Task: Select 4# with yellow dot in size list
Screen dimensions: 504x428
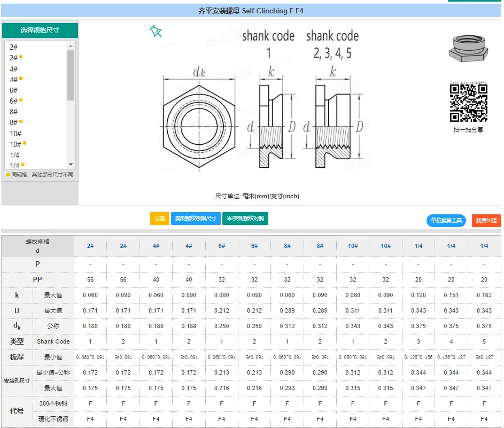Action: point(14,80)
